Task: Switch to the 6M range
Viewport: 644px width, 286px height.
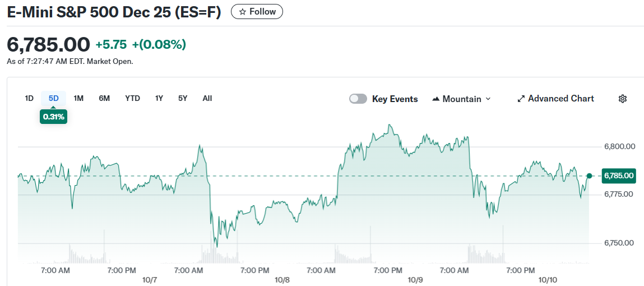Action: 104,98
